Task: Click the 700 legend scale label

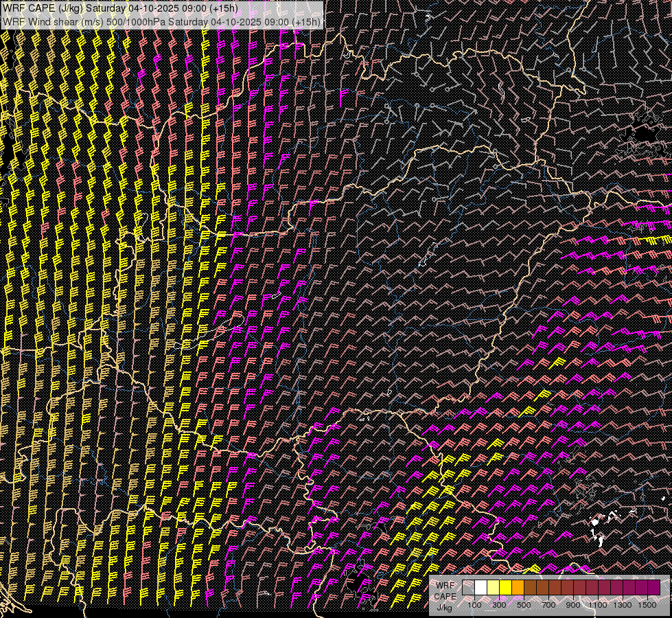Action: (548, 605)
